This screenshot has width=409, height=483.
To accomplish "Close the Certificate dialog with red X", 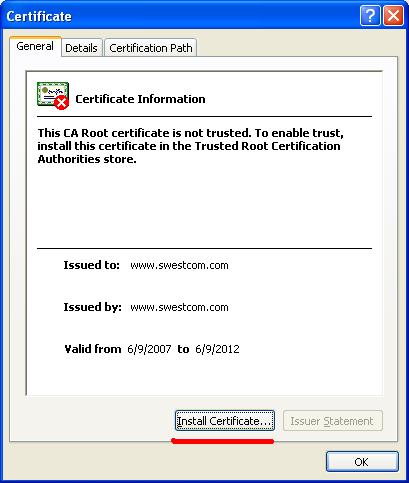I will [393, 15].
